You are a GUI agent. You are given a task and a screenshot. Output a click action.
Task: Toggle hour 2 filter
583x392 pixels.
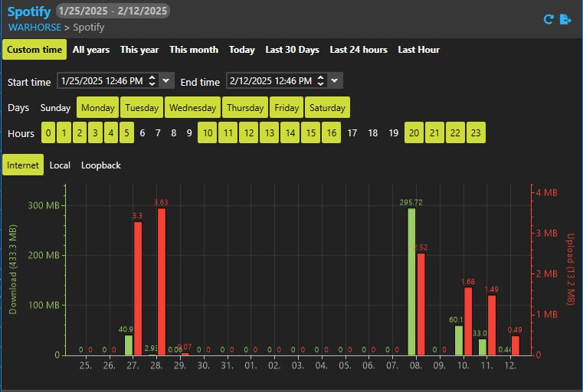(x=80, y=132)
